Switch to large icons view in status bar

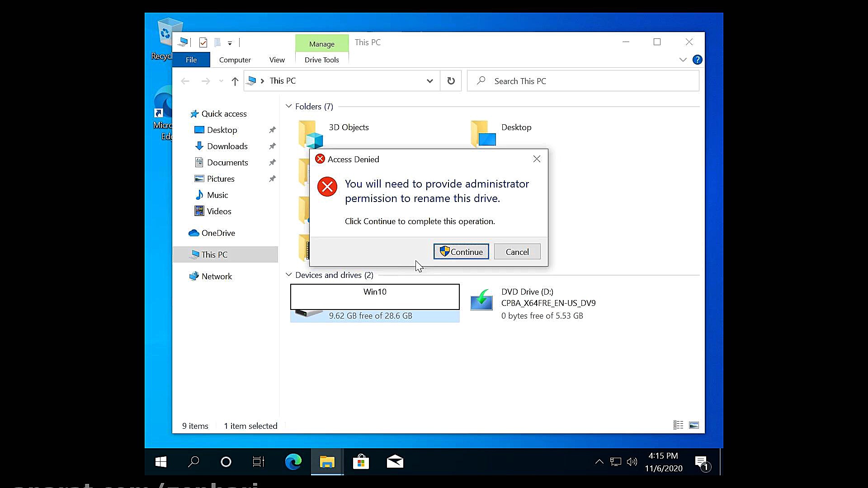click(693, 425)
